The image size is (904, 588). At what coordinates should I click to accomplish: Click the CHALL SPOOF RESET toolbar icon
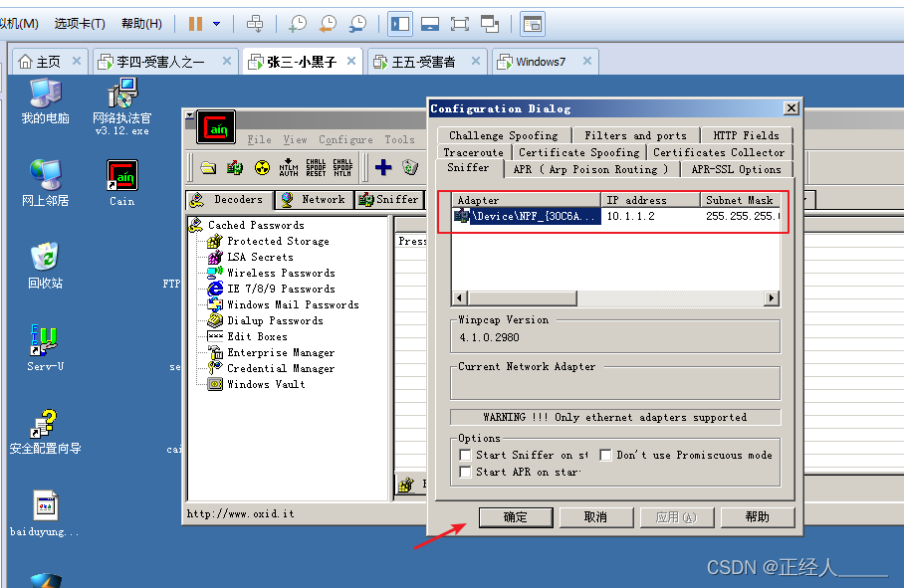click(316, 167)
